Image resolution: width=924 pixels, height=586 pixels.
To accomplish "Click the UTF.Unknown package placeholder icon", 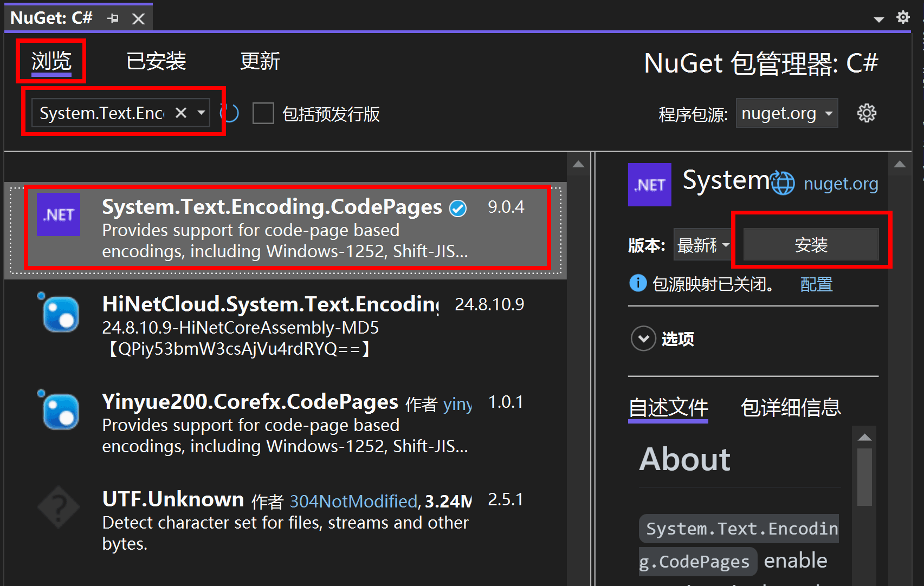I will point(59,508).
